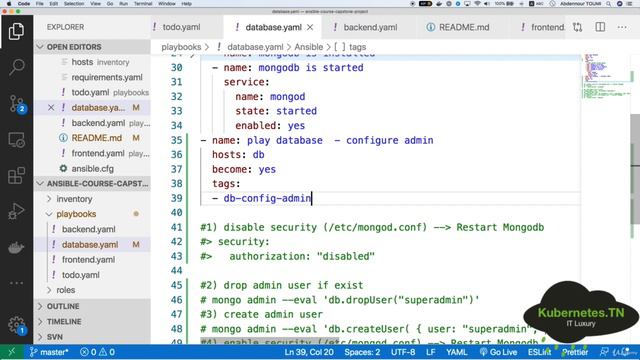Open requirements.yaml in Open Editors

[92, 77]
